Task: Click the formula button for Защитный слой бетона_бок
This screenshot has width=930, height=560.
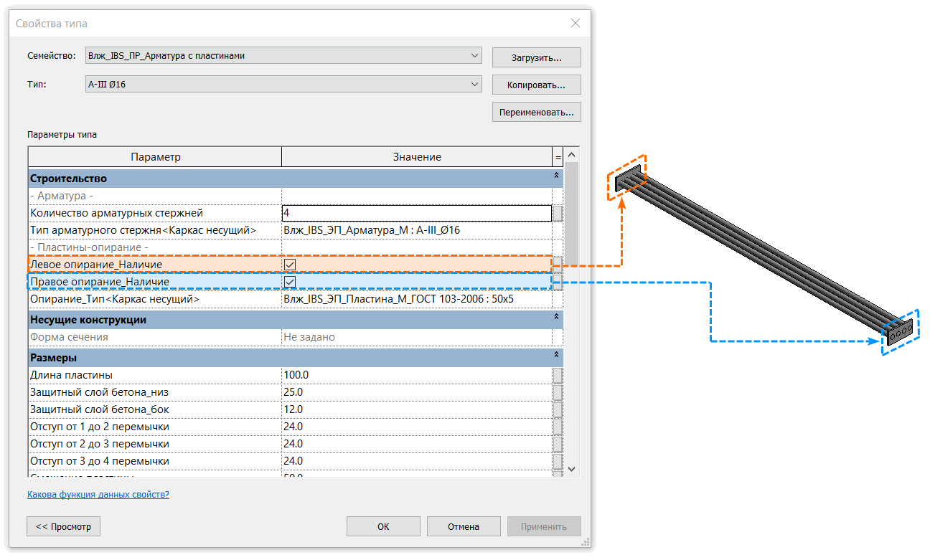Action: click(558, 409)
